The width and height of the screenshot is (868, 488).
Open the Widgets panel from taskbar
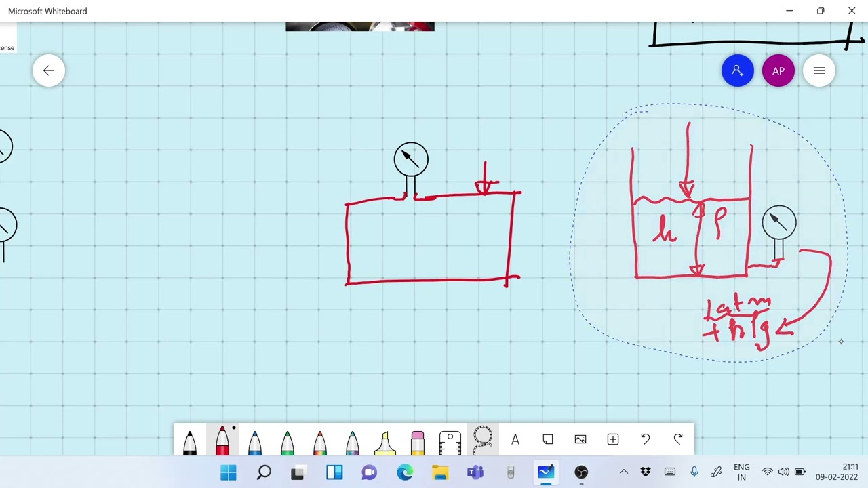(334, 472)
